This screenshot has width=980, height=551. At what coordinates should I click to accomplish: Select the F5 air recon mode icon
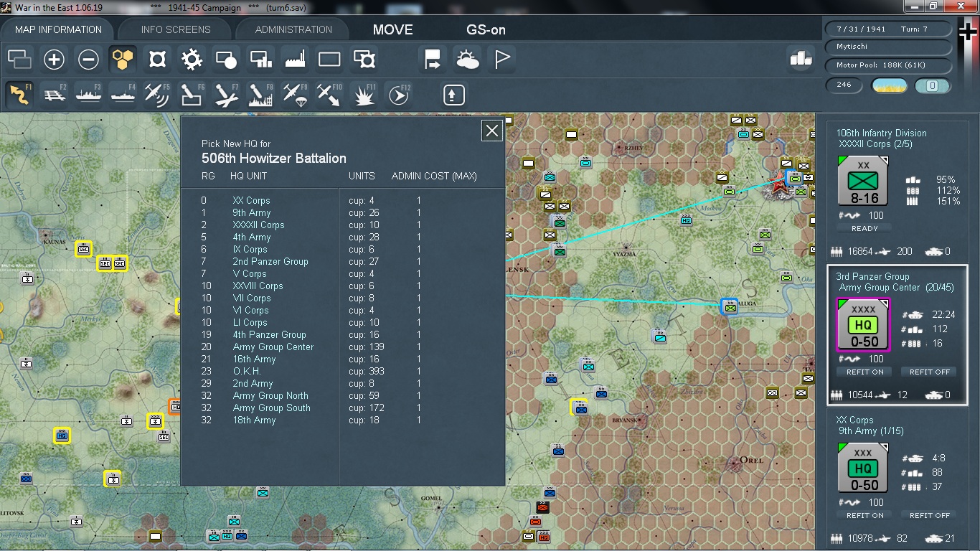pos(157,94)
